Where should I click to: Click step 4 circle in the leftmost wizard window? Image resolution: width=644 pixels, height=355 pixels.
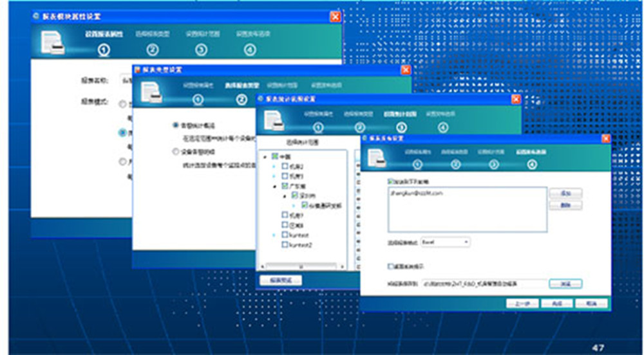[x=250, y=50]
